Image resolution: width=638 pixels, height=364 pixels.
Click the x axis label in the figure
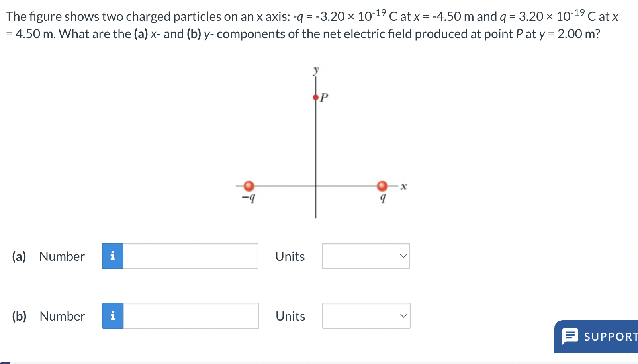[x=403, y=186]
